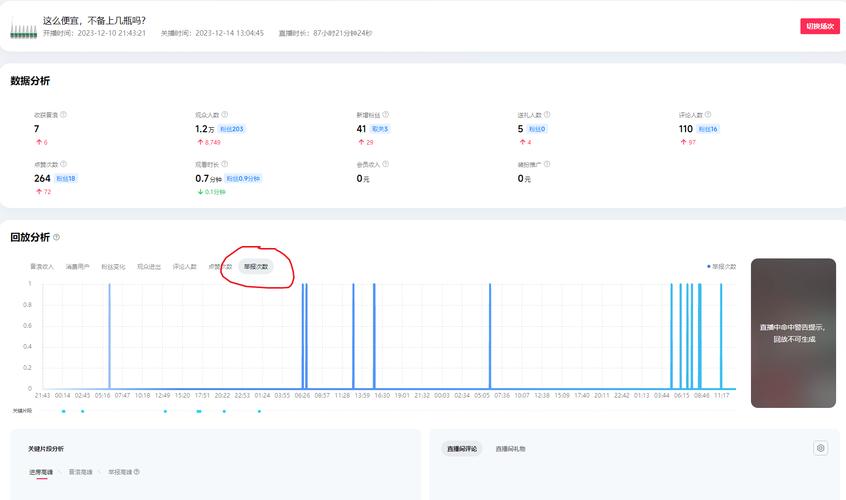Screen dimensions: 846x500
Task: Click help icon beside 送礼人数
Action: (547, 114)
